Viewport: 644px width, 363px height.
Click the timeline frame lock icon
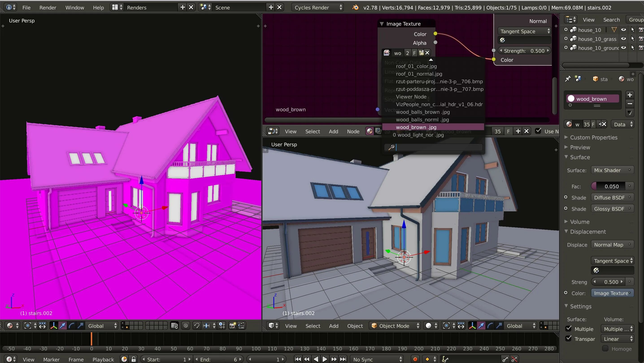point(134,359)
